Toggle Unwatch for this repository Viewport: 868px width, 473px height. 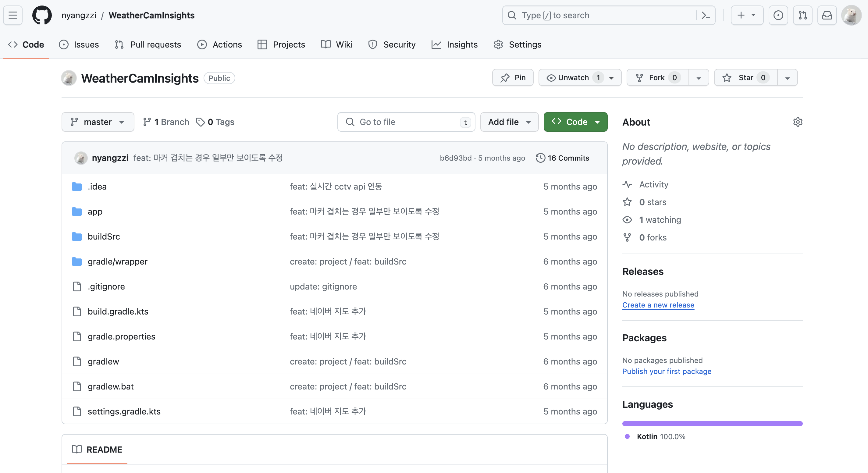coord(573,78)
